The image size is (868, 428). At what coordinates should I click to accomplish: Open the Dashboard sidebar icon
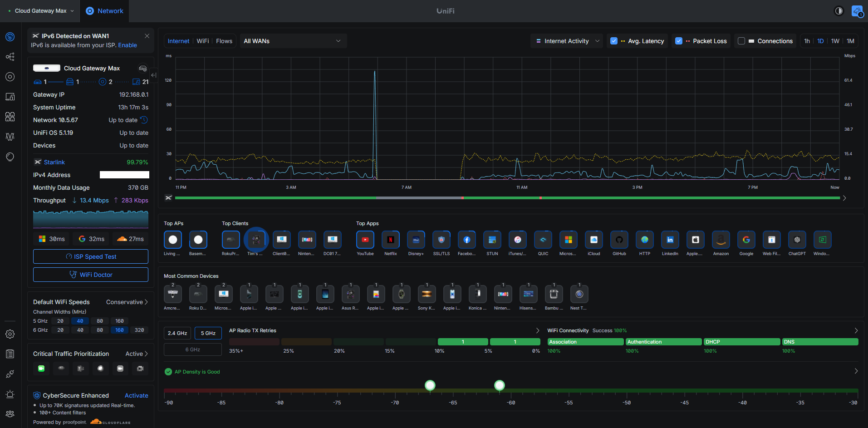click(x=10, y=37)
